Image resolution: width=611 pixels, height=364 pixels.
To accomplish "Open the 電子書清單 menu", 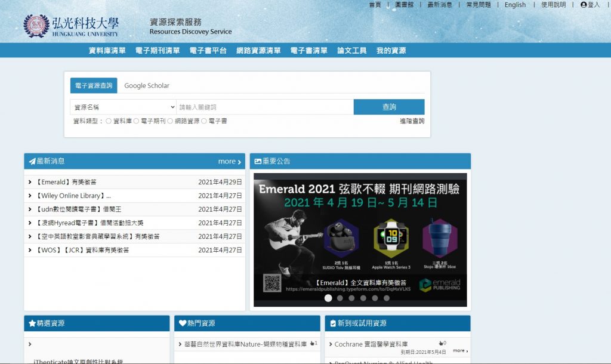I will click(x=308, y=51).
